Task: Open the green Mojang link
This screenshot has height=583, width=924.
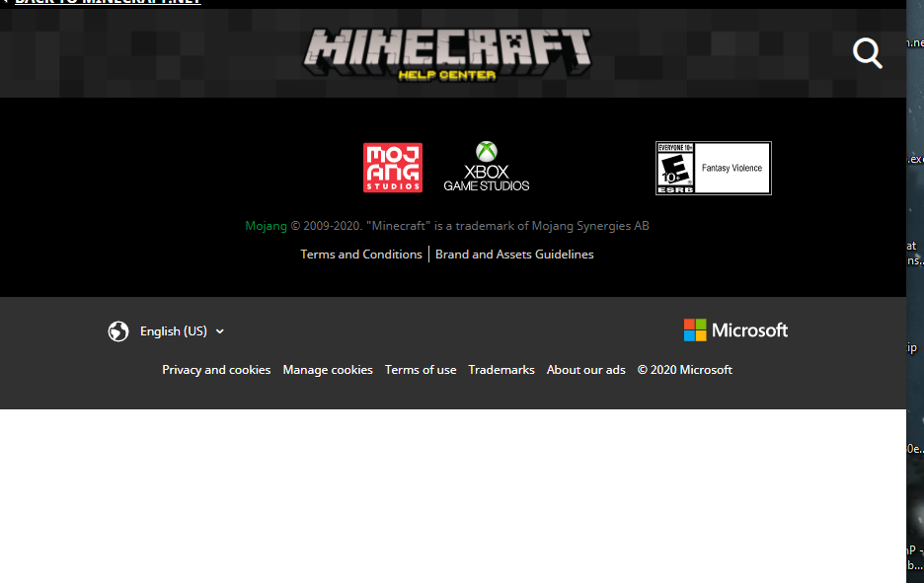Action: pyautogui.click(x=266, y=226)
